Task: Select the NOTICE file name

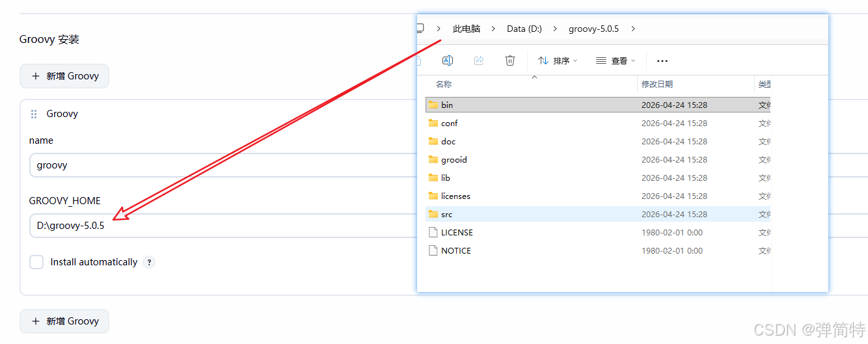Action: click(x=456, y=250)
